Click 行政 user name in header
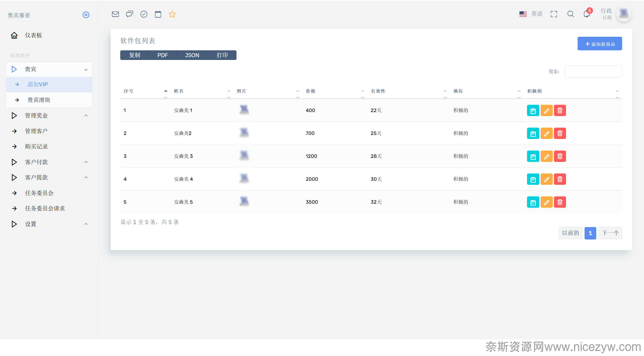 coord(606,11)
